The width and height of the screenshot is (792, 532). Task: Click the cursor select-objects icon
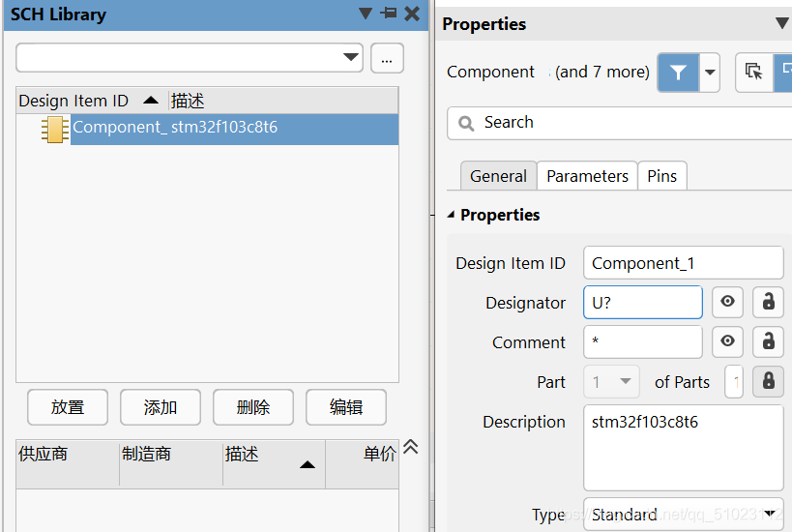[x=754, y=73]
